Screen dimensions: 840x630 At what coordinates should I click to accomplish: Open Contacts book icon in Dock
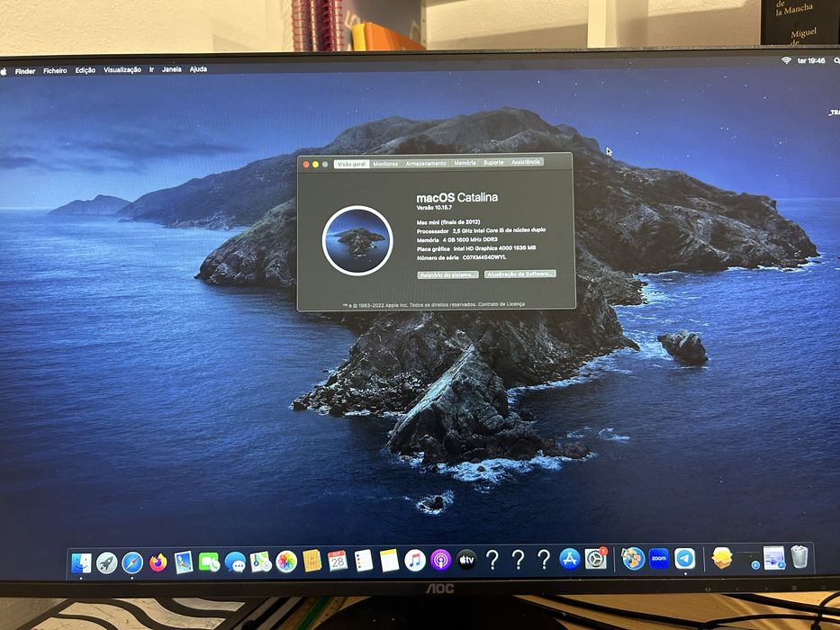coord(312,561)
